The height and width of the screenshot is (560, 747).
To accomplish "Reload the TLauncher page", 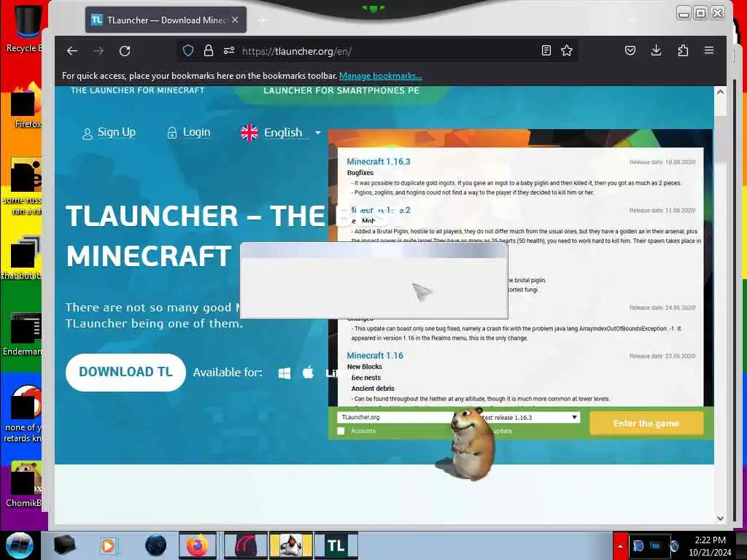I will [125, 51].
